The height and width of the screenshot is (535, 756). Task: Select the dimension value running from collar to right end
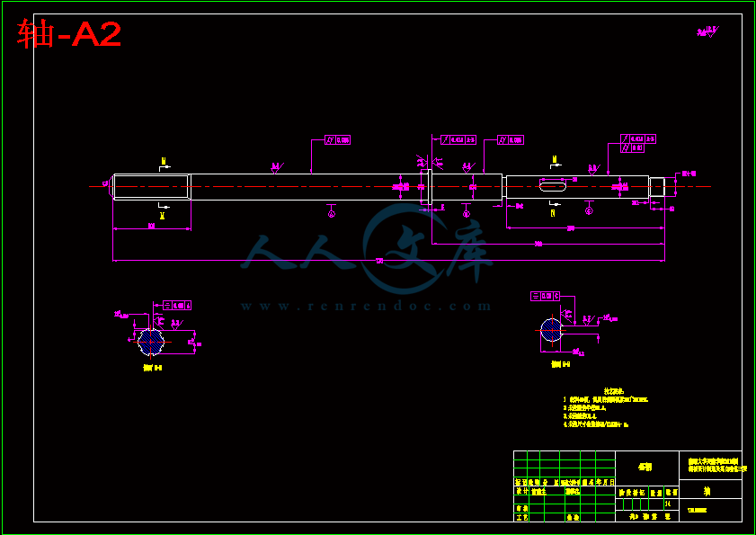coord(538,244)
